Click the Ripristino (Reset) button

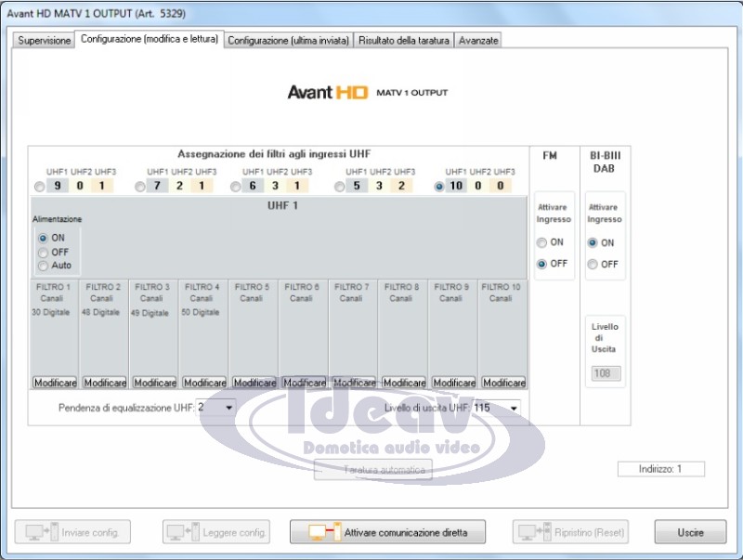pos(570,532)
